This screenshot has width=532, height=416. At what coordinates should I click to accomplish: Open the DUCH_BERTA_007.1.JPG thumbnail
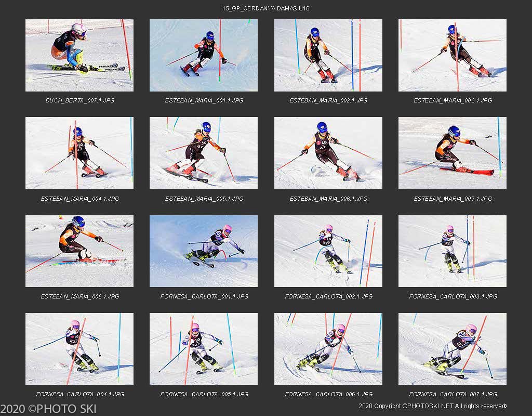(x=79, y=55)
